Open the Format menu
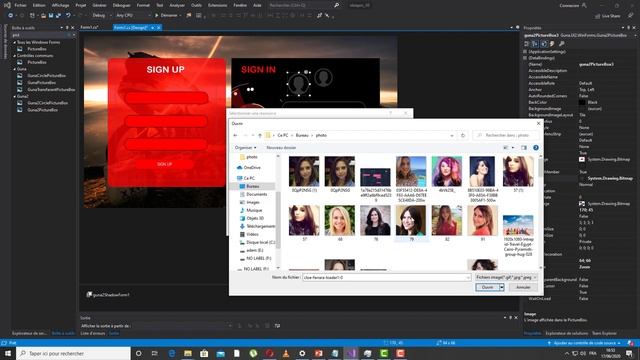 coord(143,5)
